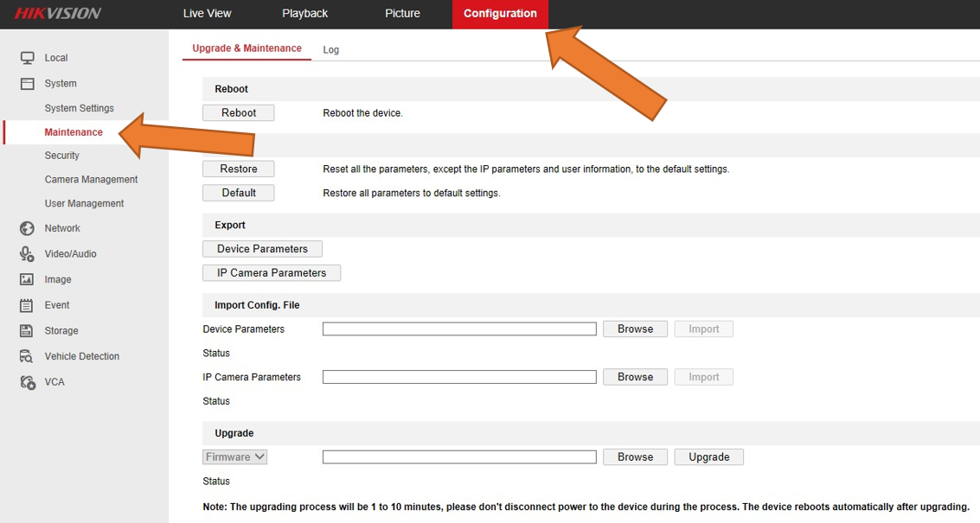Open the Network settings section
The width and height of the screenshot is (980, 523).
tap(61, 227)
